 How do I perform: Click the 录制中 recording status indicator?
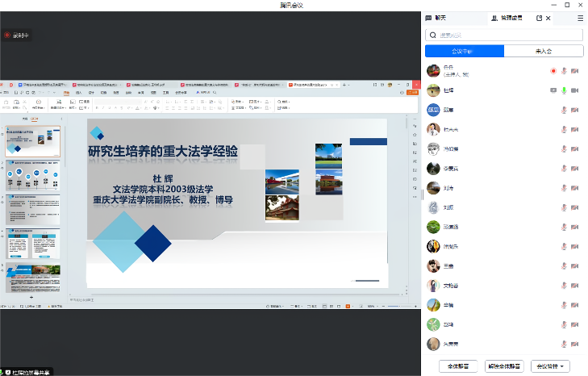point(16,36)
